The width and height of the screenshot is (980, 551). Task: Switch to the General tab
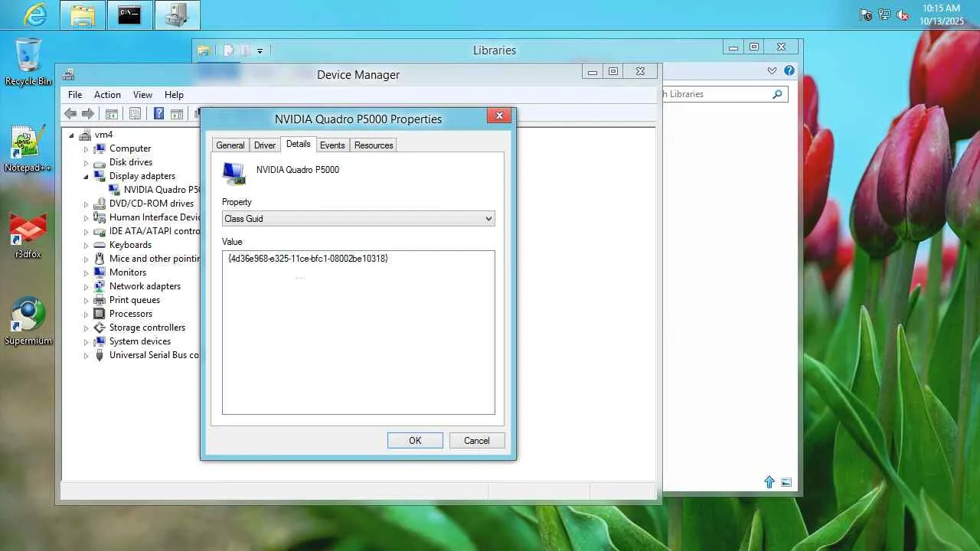tap(230, 145)
